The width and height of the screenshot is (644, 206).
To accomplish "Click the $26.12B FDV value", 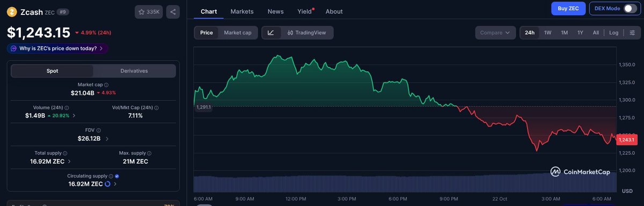I will (x=89, y=138).
